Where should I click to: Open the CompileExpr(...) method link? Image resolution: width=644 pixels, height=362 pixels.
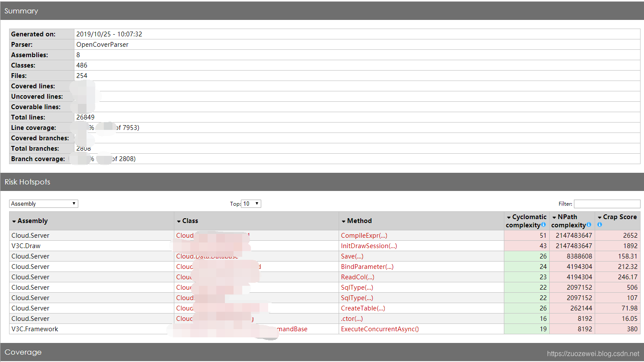click(364, 236)
